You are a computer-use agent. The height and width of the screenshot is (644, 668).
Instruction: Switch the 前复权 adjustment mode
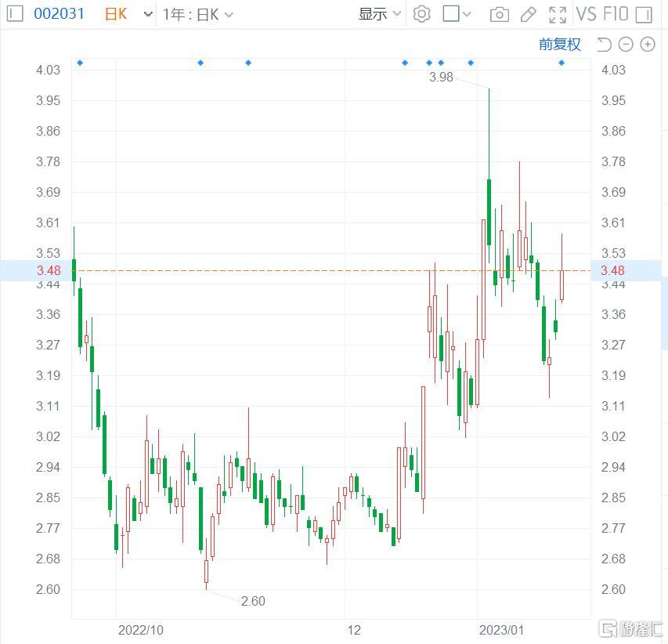tap(560, 45)
